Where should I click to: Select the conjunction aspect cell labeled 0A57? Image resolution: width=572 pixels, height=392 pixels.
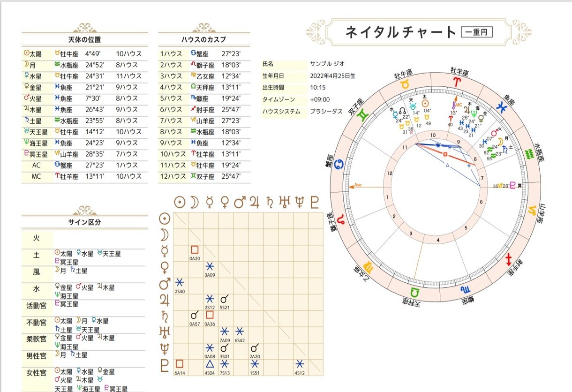pos(195,318)
